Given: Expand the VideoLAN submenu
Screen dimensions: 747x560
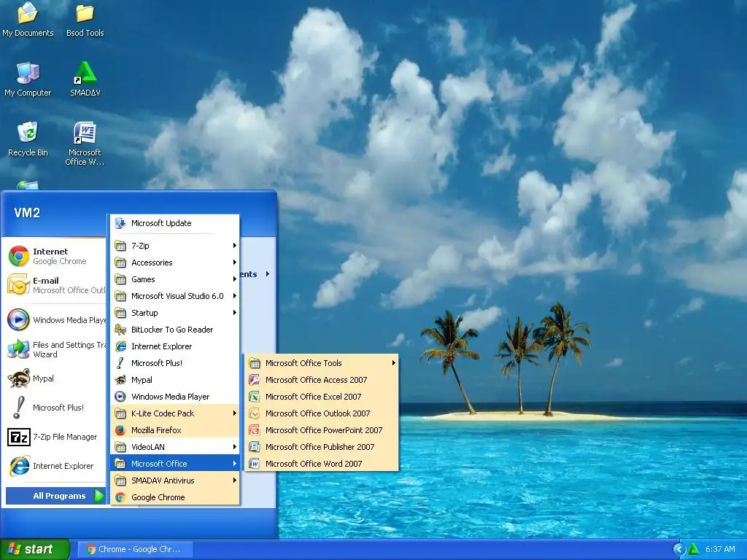Looking at the screenshot, I should tap(174, 447).
